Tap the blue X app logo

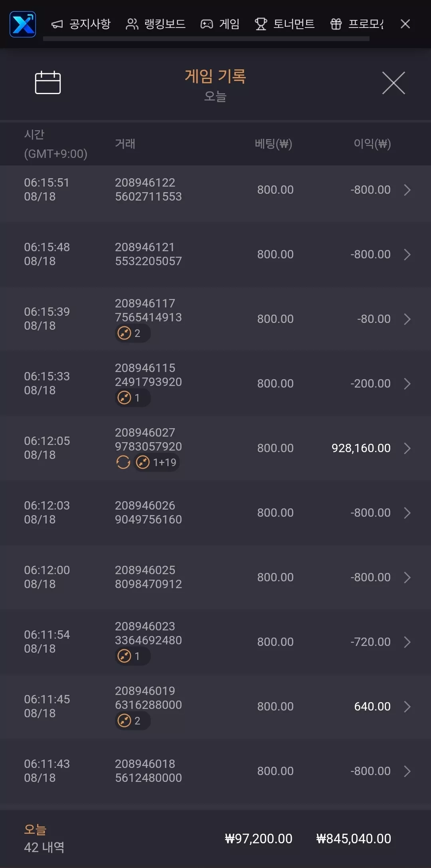[23, 24]
